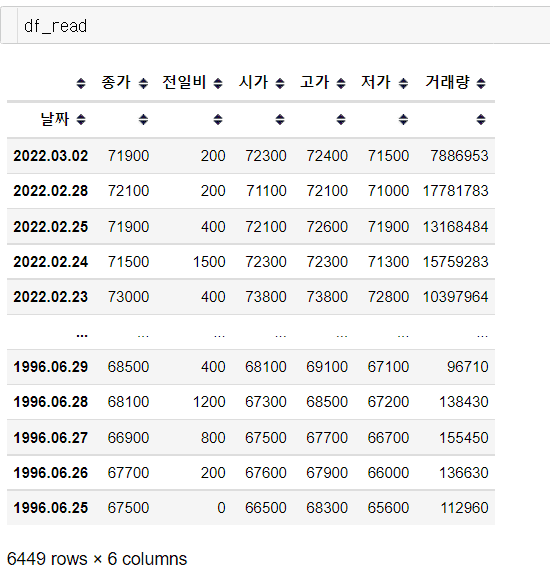This screenshot has width=550, height=578.
Task: Click the 종가 column header text
Action: tap(116, 82)
